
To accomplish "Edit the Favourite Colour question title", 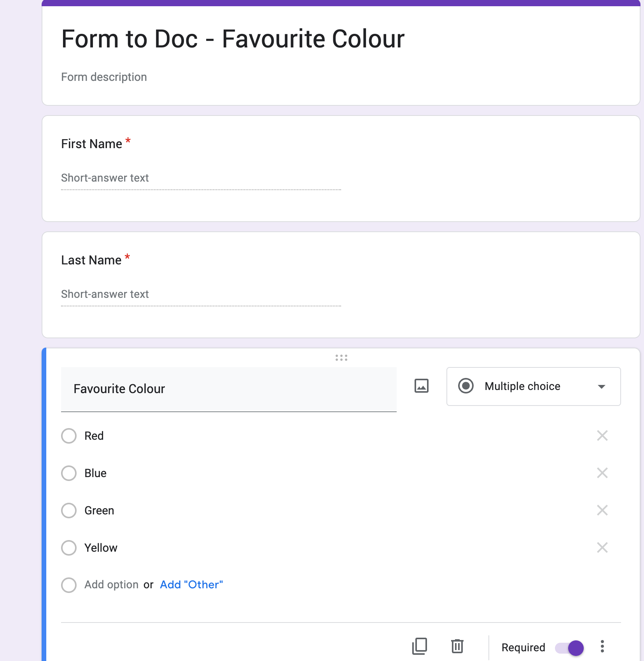I will 119,389.
